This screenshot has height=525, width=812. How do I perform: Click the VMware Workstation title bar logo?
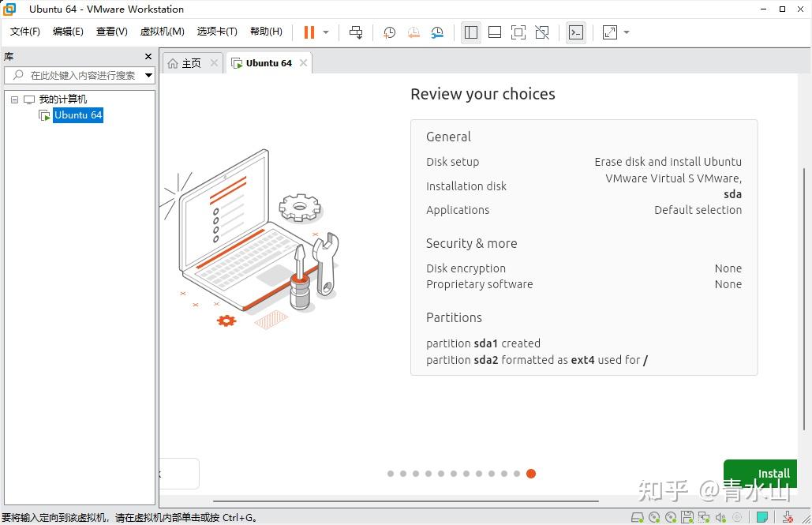(x=9, y=9)
